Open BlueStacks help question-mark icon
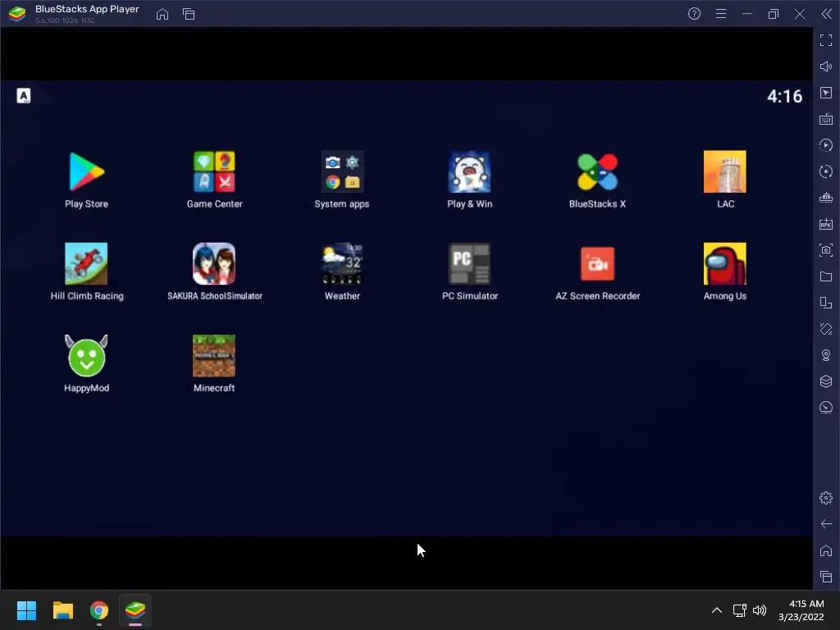Image resolution: width=840 pixels, height=630 pixels. click(694, 14)
